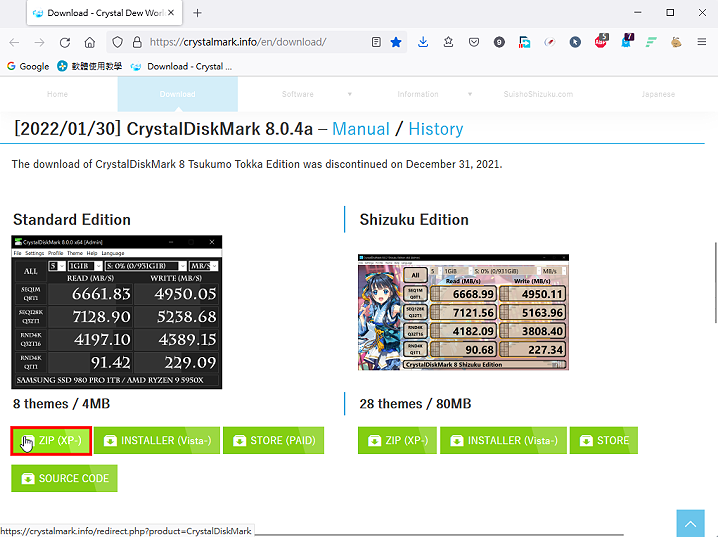
Task: Click the STORE (PAID) button
Action: click(274, 441)
